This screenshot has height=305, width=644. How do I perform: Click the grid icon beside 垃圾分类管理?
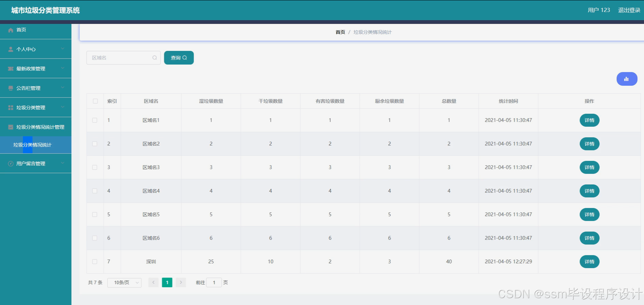(x=11, y=108)
